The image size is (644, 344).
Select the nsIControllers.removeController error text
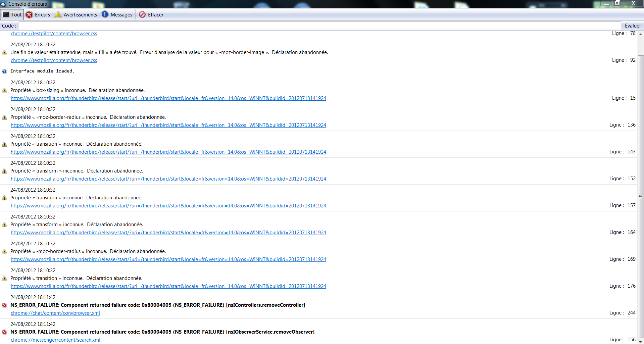pyautogui.click(x=158, y=305)
